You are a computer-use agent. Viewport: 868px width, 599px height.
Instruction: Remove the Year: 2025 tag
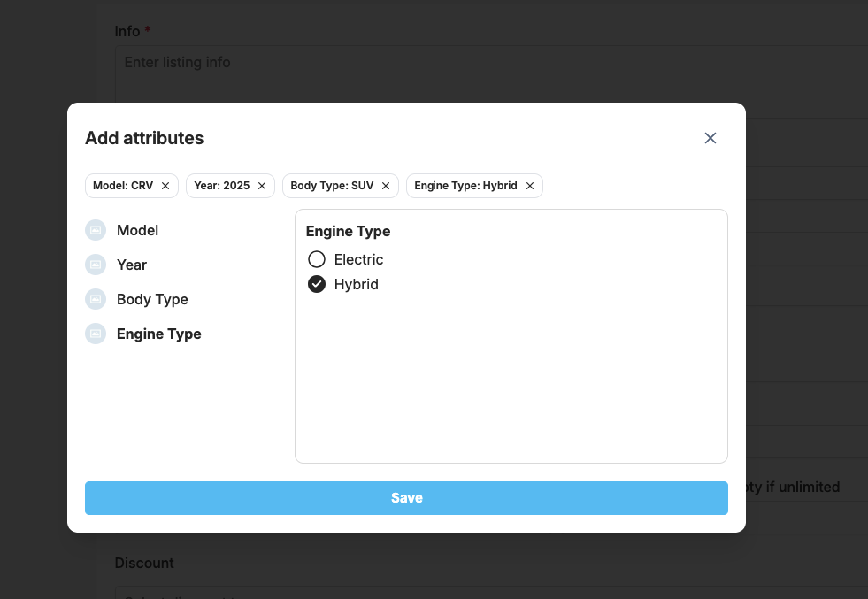tap(262, 186)
